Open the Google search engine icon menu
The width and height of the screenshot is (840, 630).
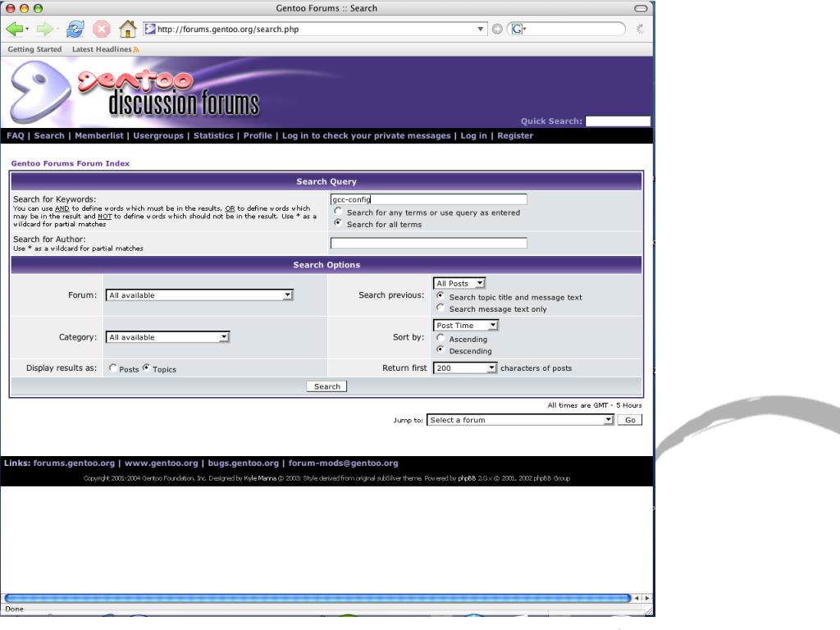pyautogui.click(x=518, y=29)
